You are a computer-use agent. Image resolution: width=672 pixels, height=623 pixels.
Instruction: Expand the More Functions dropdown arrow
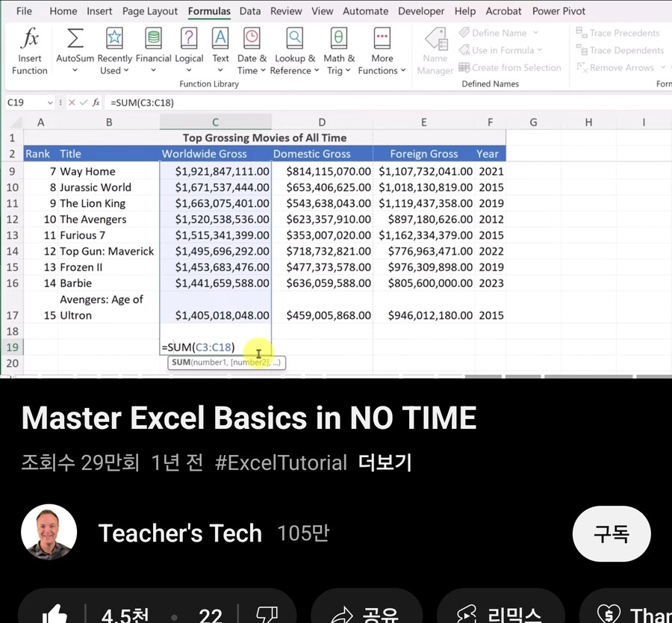(x=403, y=70)
